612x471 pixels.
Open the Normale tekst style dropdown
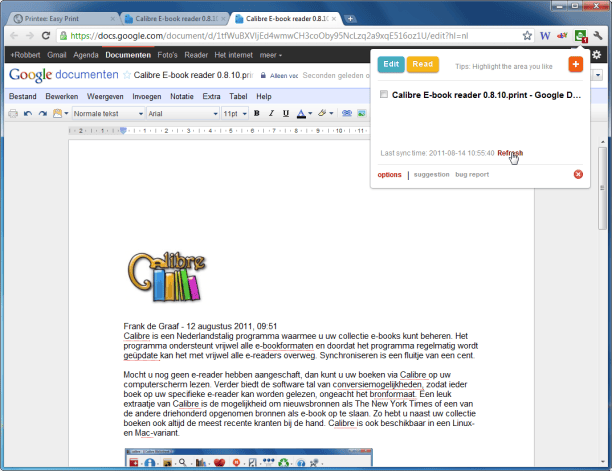click(x=108, y=114)
